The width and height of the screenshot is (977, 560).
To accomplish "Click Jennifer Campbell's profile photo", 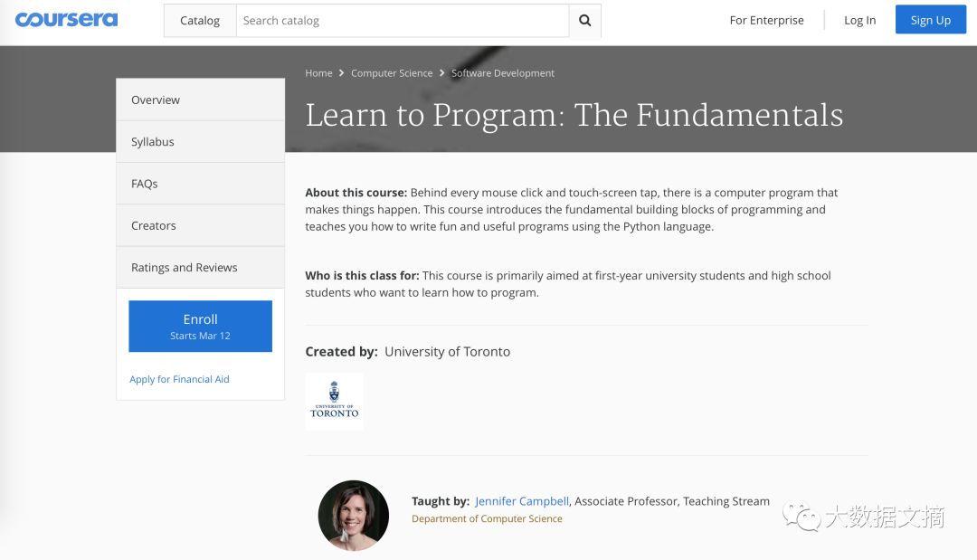I will point(354,515).
